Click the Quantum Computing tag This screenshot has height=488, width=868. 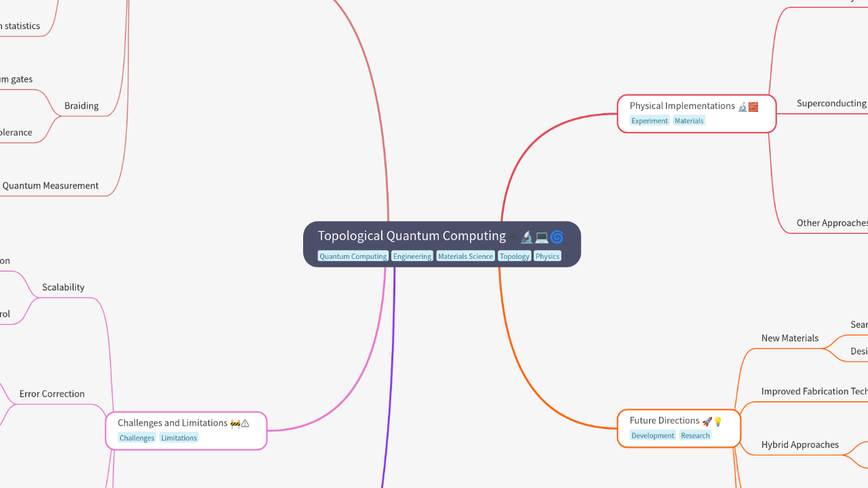(x=353, y=256)
